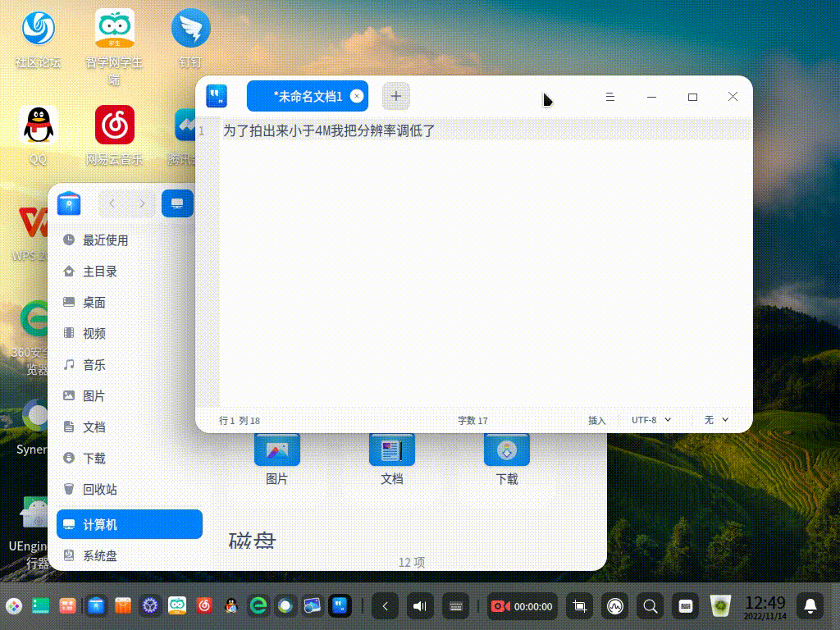
Task: Create a new tab with the + button
Action: [x=395, y=96]
